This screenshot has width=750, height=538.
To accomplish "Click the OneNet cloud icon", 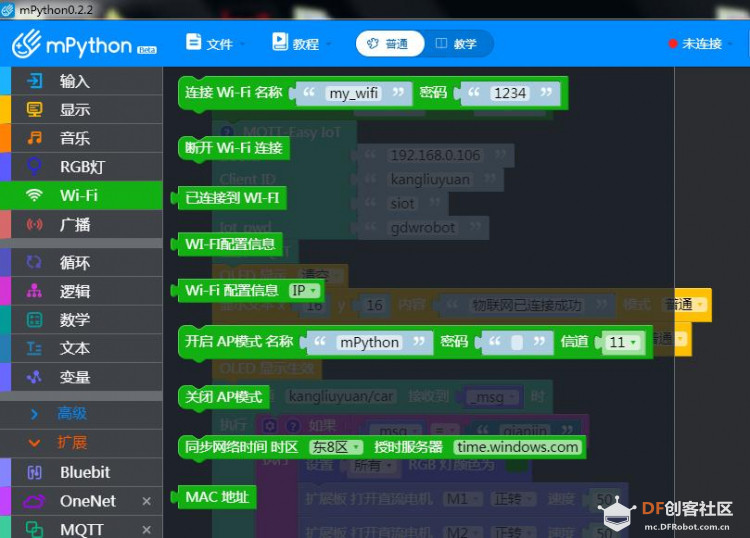I will 34,501.
